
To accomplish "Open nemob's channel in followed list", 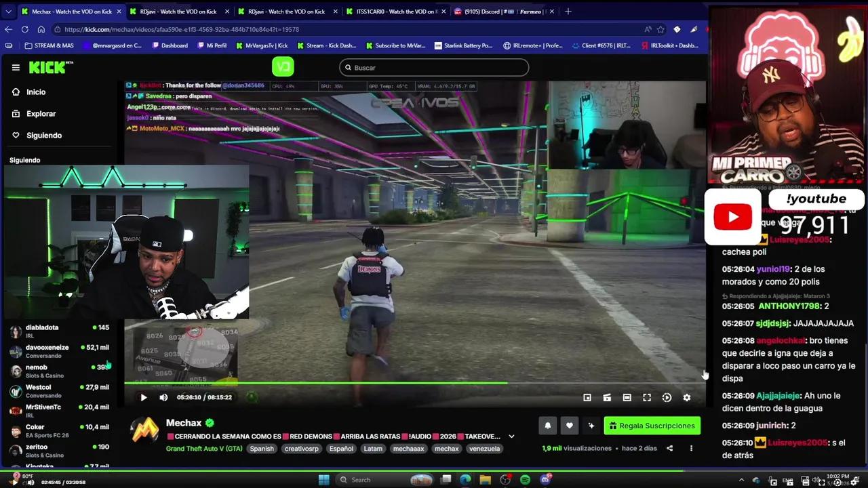I will pos(60,371).
